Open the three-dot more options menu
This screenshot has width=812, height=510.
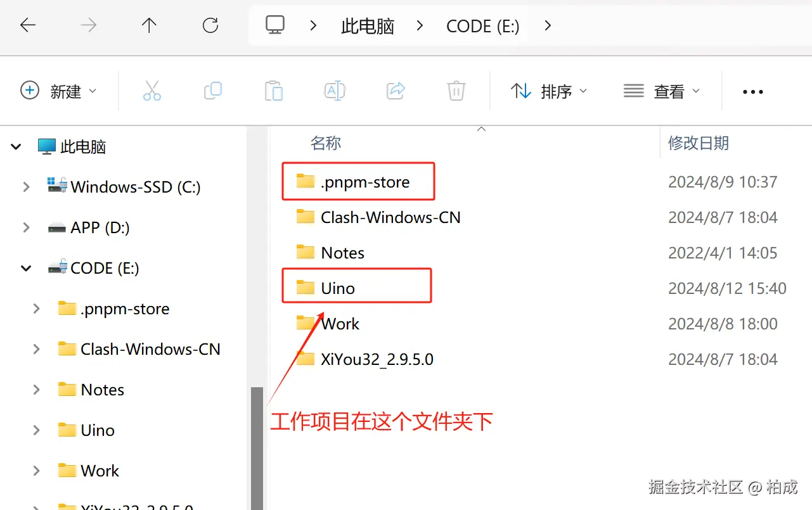point(752,92)
